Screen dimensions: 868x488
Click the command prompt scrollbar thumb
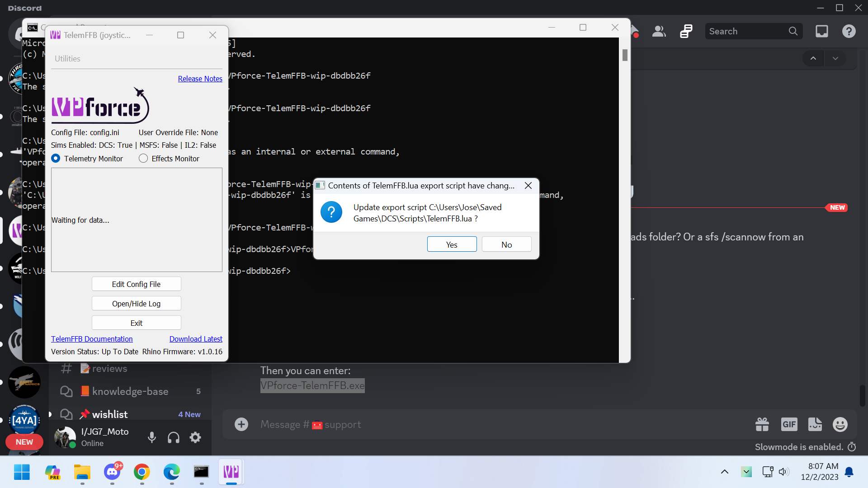pos(625,55)
